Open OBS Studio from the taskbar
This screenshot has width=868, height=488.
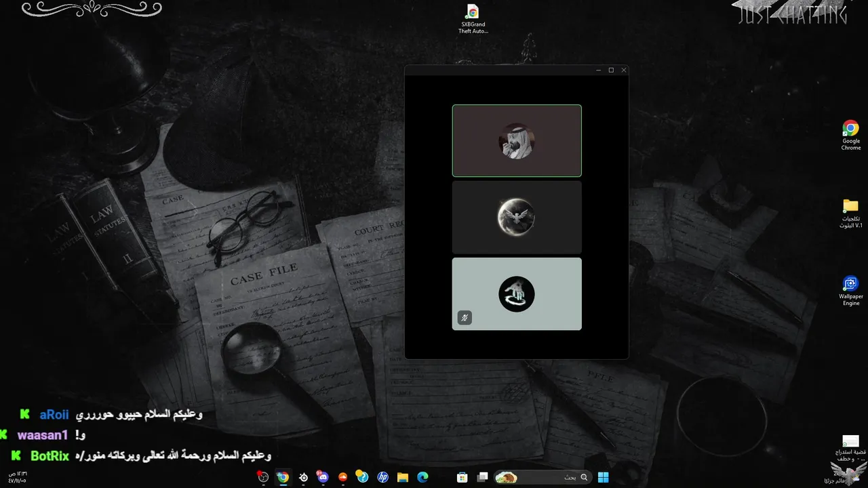pyautogui.click(x=264, y=477)
